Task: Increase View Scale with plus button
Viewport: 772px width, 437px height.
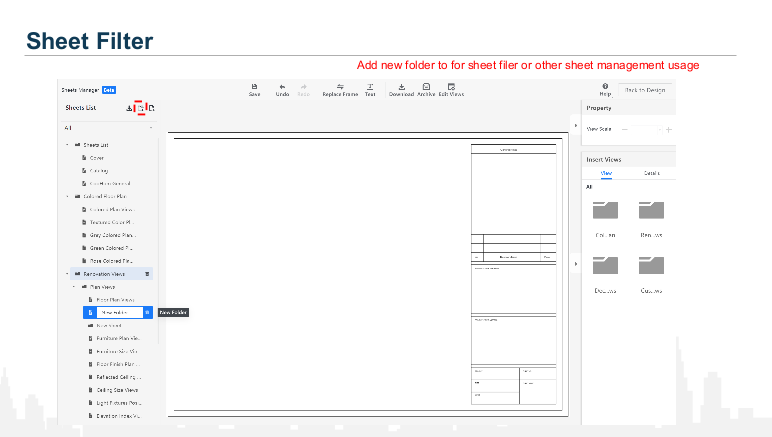Action: pyautogui.click(x=668, y=129)
